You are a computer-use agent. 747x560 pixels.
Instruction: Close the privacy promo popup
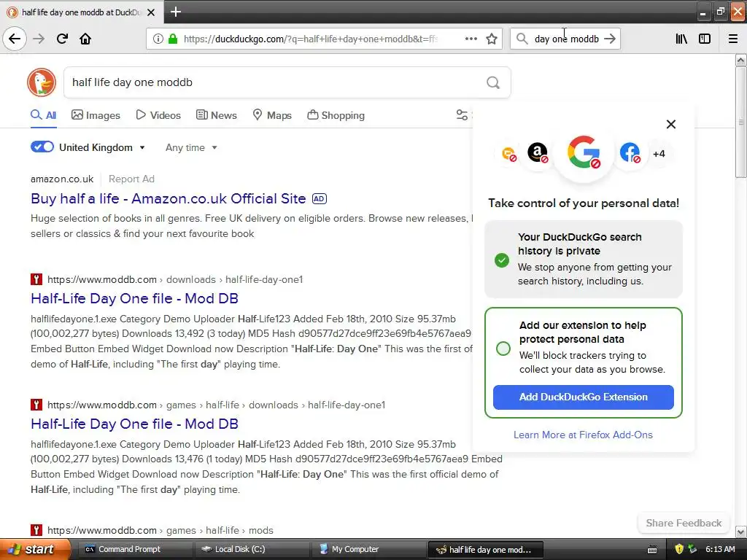click(x=671, y=124)
